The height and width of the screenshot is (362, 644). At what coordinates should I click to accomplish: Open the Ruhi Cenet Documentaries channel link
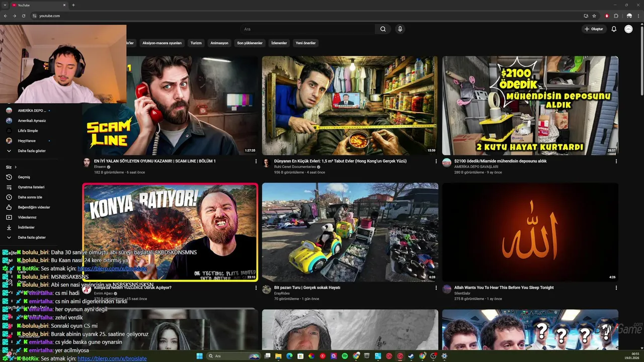(x=295, y=167)
